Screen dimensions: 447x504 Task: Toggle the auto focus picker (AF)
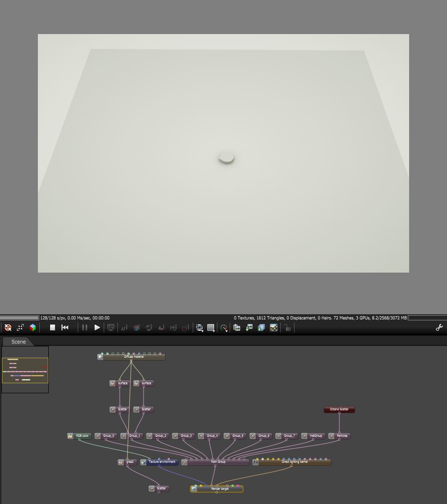coord(124,328)
